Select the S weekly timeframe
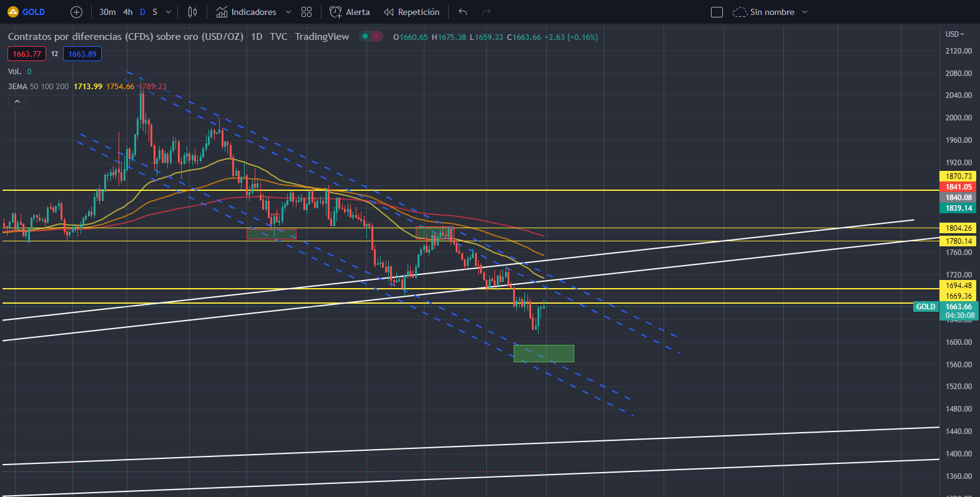 coord(155,12)
